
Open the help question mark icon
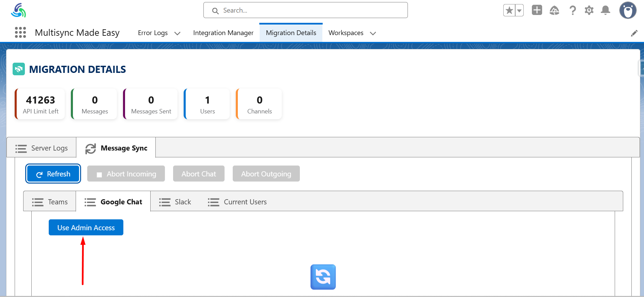573,11
